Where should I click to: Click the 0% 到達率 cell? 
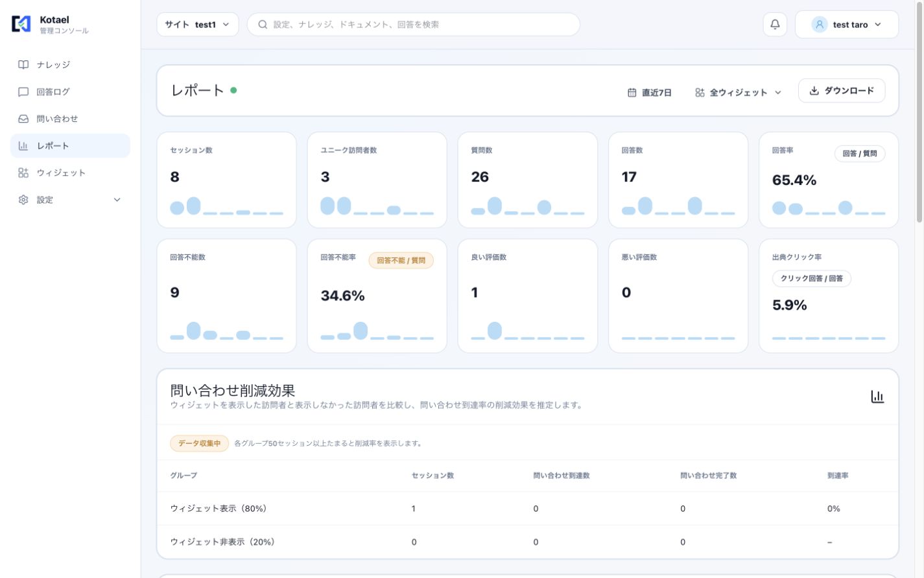834,509
